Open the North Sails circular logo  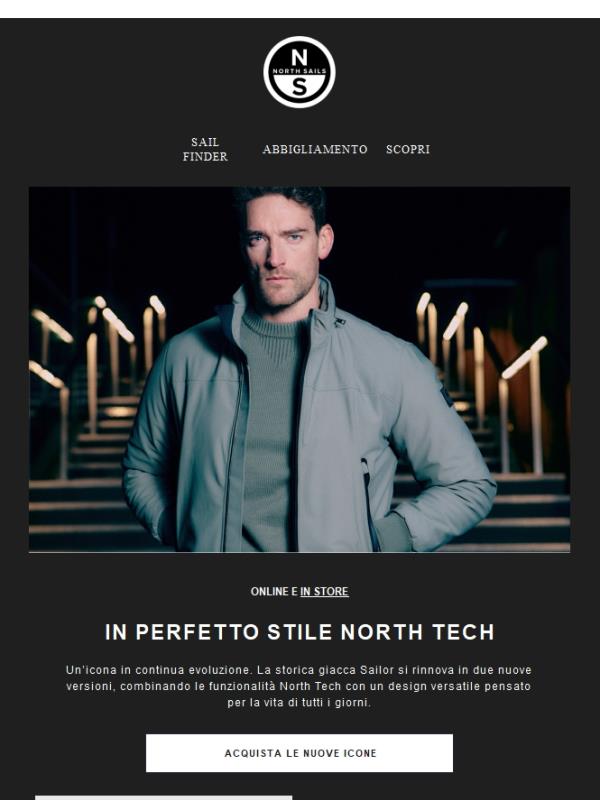coord(299,72)
